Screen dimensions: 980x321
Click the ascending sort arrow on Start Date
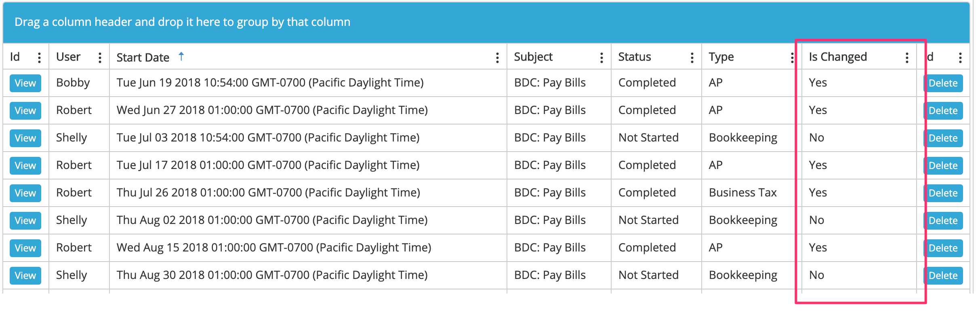tap(181, 57)
